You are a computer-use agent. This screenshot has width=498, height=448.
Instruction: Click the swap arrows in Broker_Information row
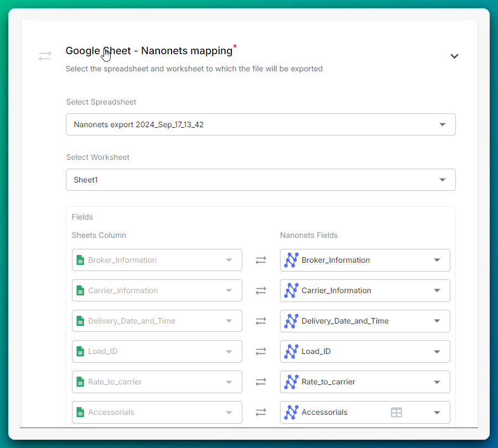261,260
